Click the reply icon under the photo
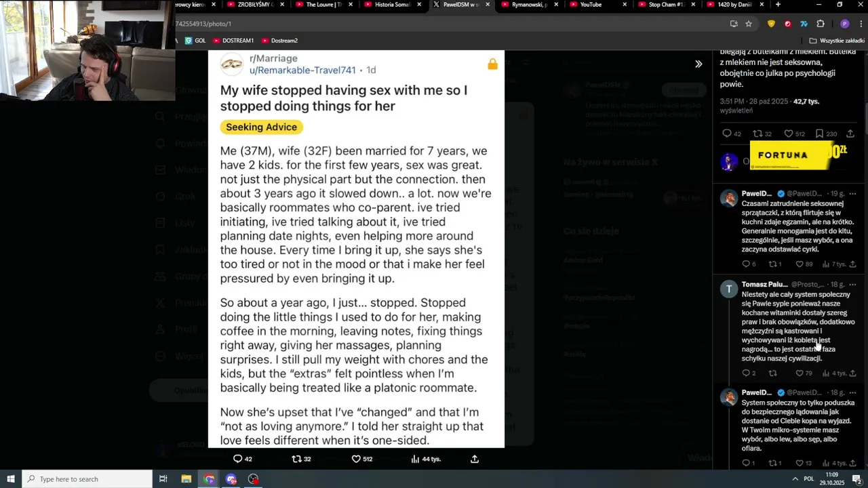 pyautogui.click(x=237, y=459)
